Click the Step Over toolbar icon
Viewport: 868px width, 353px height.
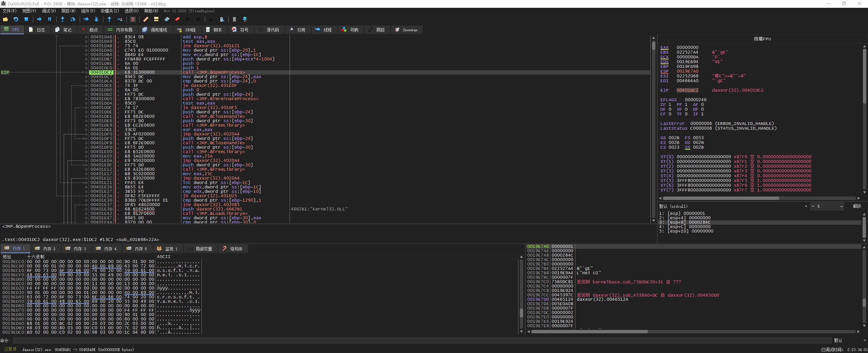[x=73, y=19]
